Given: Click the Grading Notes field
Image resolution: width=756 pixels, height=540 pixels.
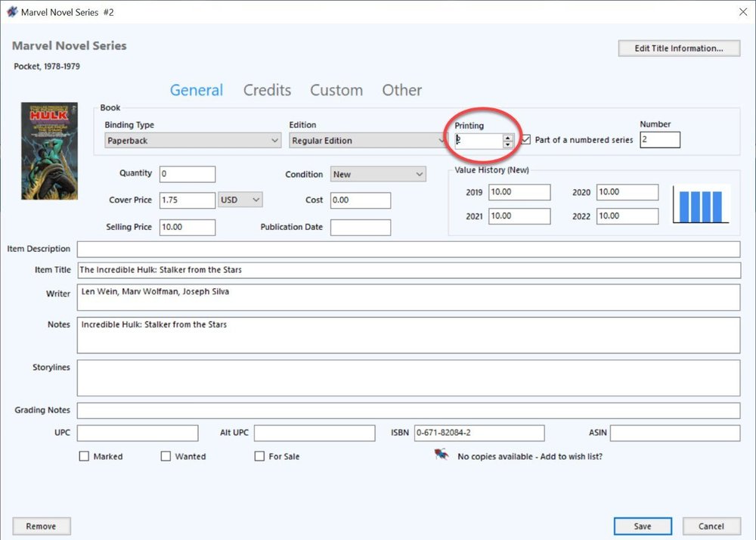Looking at the screenshot, I should pos(408,411).
